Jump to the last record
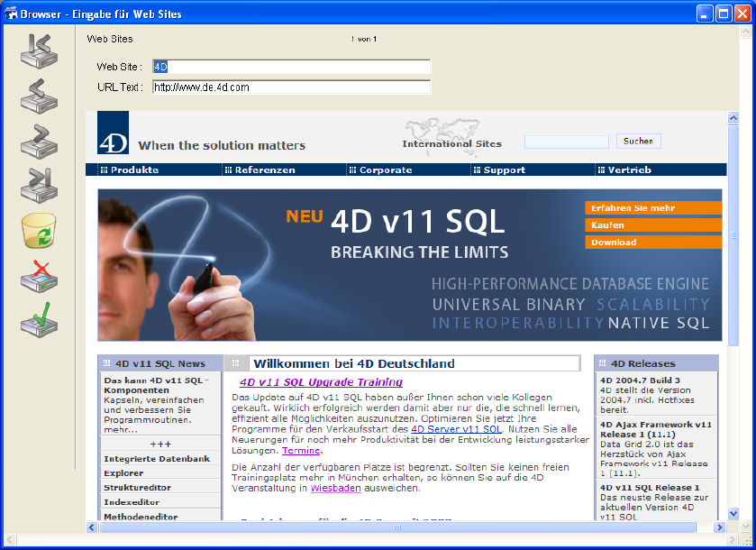This screenshot has height=550, width=756. [x=39, y=184]
